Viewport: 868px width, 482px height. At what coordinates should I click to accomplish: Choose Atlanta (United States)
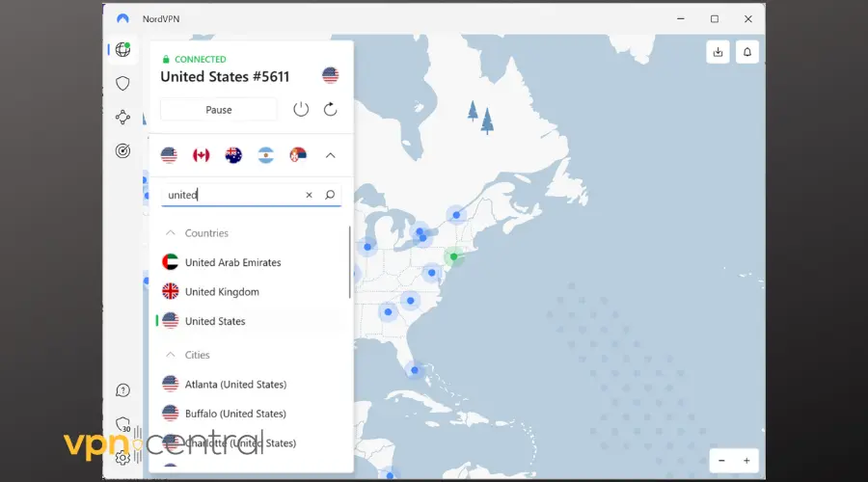253,384
